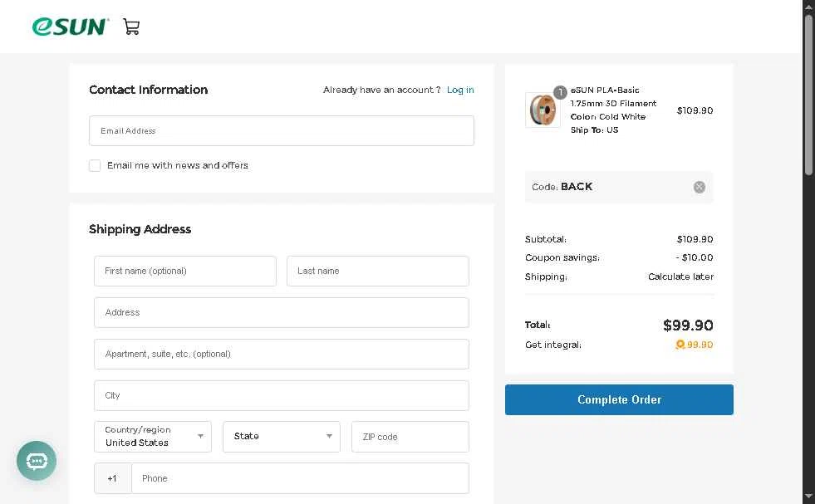
Task: Click the eSUN PLA-Basic product name
Action: coord(613,96)
